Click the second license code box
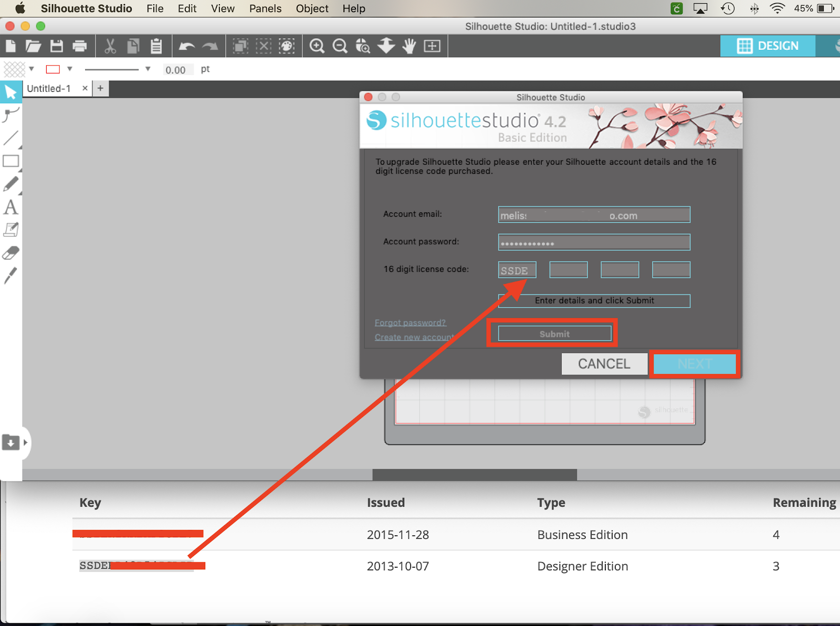The width and height of the screenshot is (840, 626). [569, 270]
